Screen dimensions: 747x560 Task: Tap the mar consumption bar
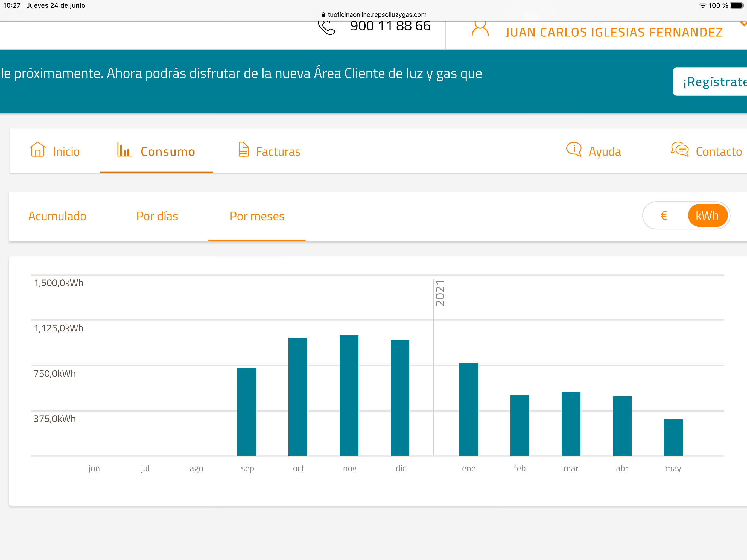[571, 424]
